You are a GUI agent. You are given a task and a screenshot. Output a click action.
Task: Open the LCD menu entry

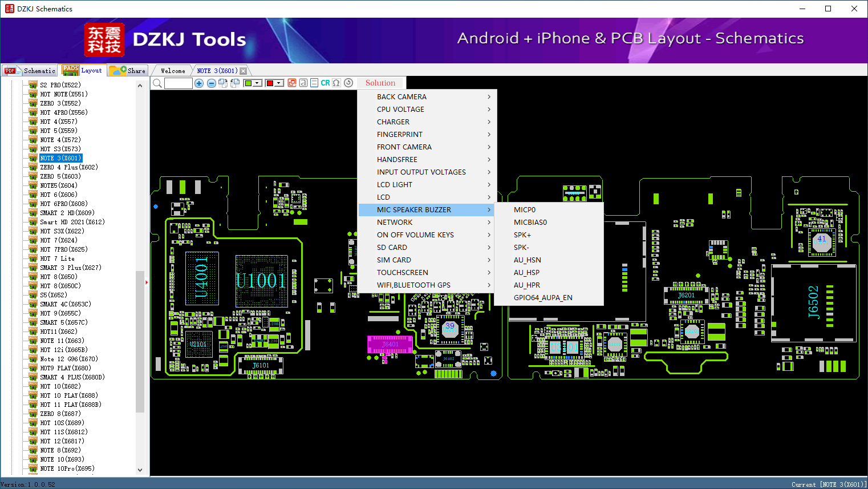pos(427,197)
